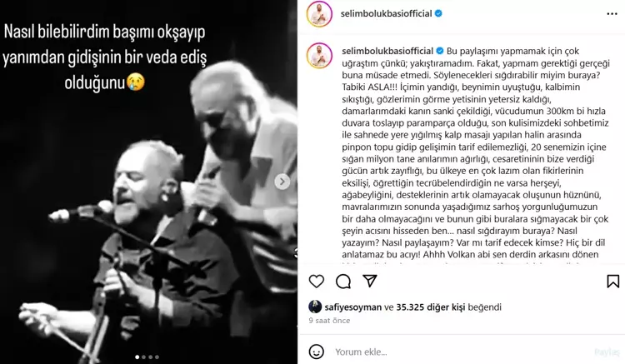Screen dimensions: 625x364
Task: Select the second carousel dot indicator
Action: point(144,357)
